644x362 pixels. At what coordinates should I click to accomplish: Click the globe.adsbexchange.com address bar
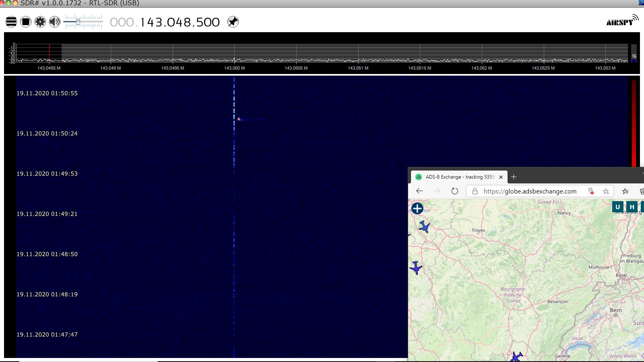[530, 191]
